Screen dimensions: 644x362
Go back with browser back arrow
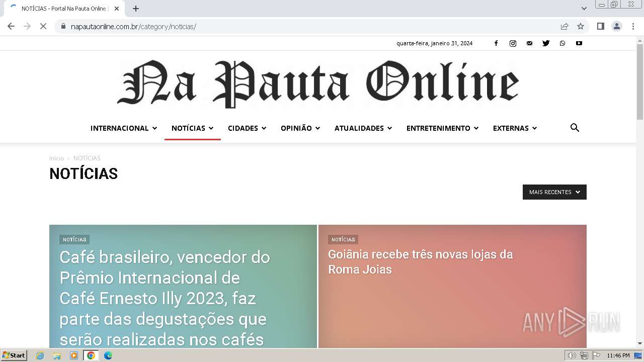(11, 26)
